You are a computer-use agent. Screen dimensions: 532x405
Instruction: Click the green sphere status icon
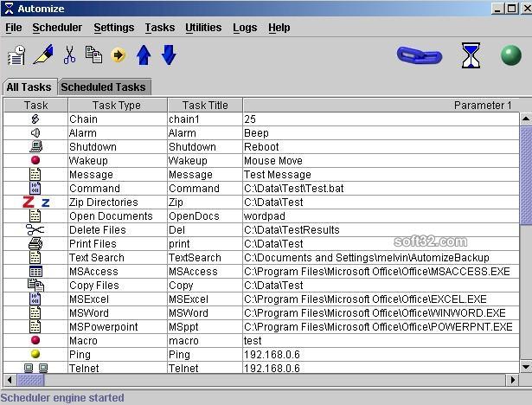(511, 55)
